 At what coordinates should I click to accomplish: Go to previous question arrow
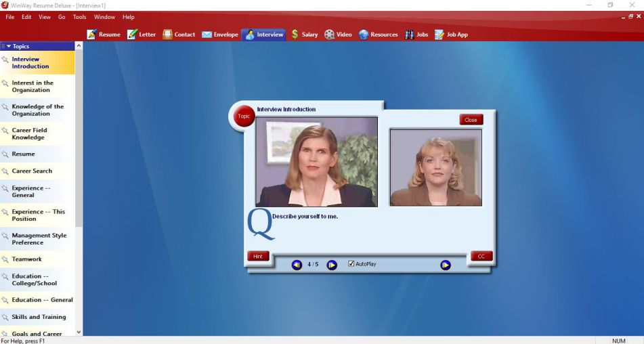tap(297, 265)
